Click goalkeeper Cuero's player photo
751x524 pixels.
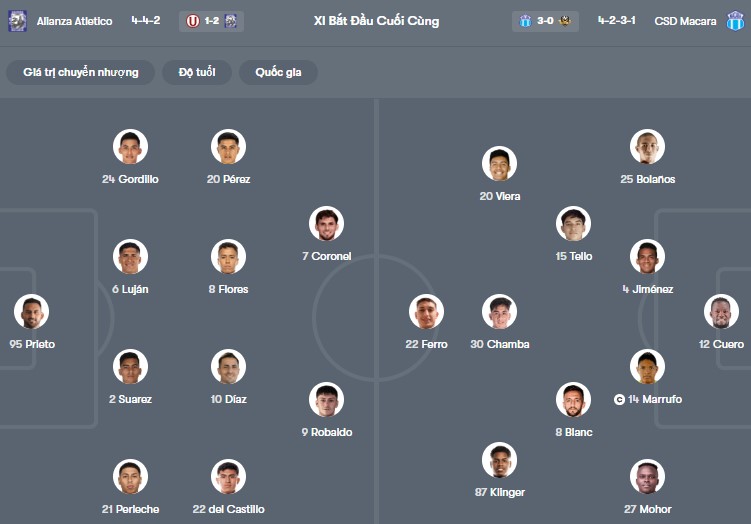coord(721,312)
